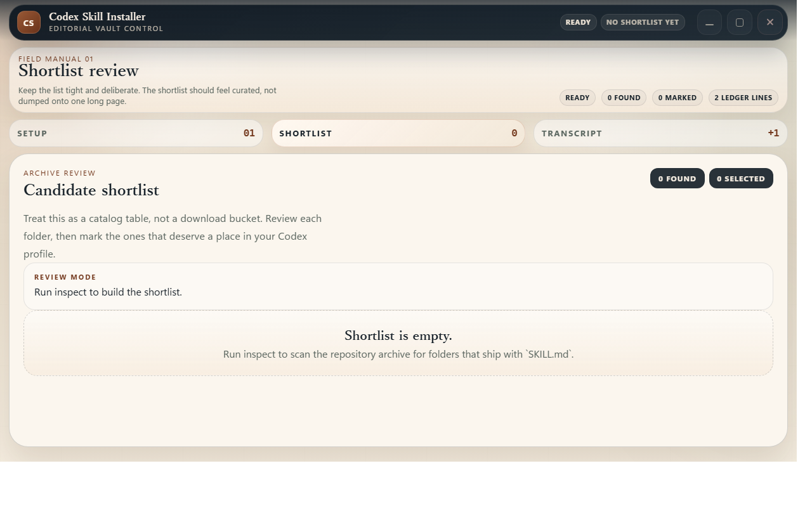812x520 pixels.
Task: Click the 'Codex Skill Installer' title text
Action: 97,16
